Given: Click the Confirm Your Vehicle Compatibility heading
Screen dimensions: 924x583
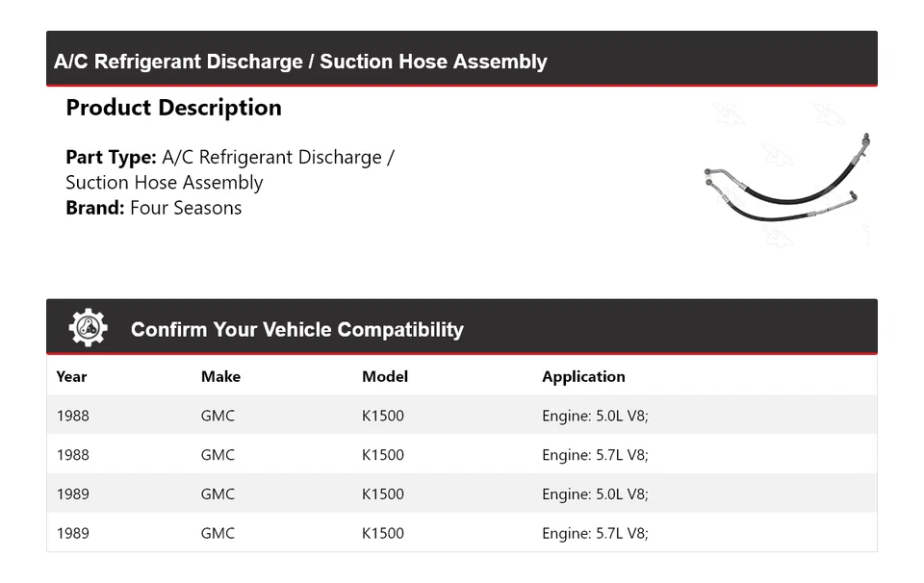Looking at the screenshot, I should click(296, 329).
